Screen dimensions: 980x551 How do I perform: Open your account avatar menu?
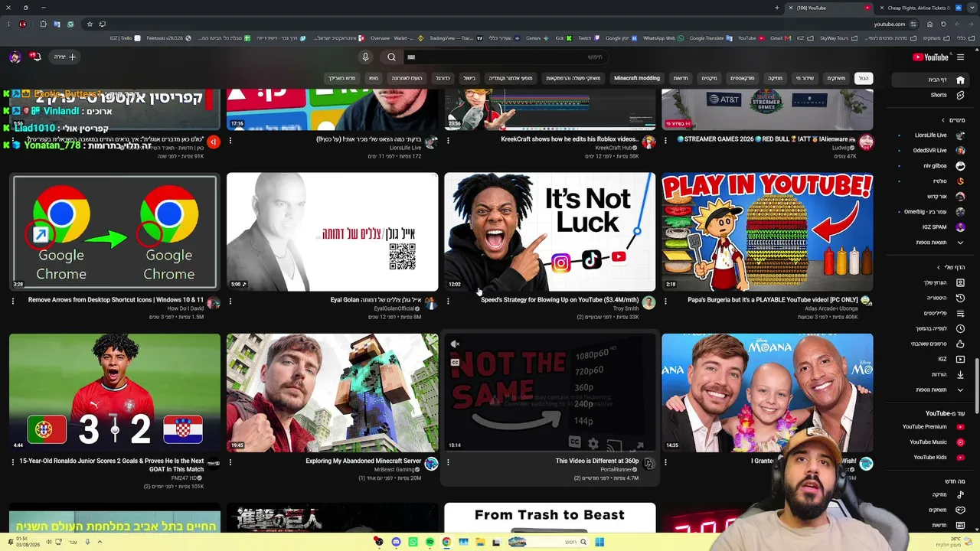pos(15,57)
